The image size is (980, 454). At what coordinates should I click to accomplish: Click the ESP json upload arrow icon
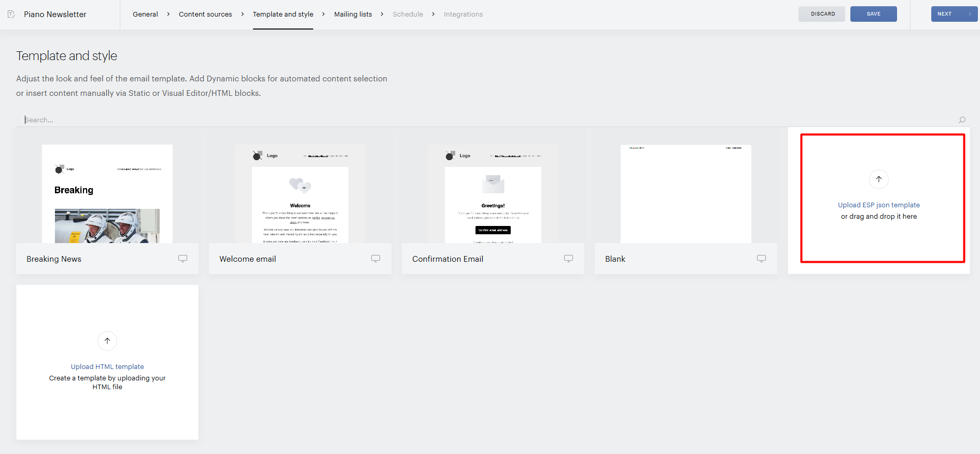pyautogui.click(x=879, y=179)
